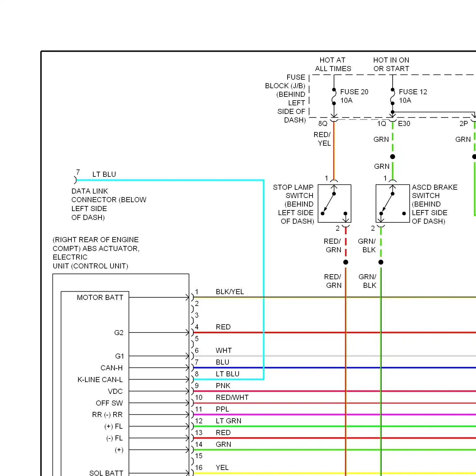The image size is (476, 476).
Task: Select the stop lamp switch symbol box
Action: [x=334, y=203]
